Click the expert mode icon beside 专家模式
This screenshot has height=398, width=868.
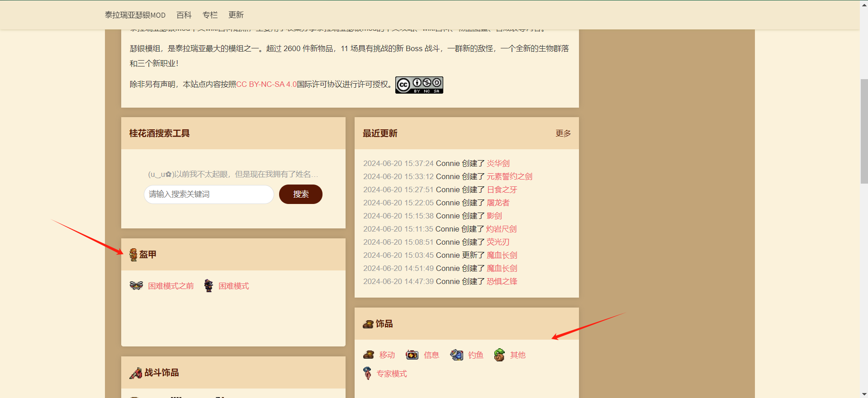[x=367, y=374]
